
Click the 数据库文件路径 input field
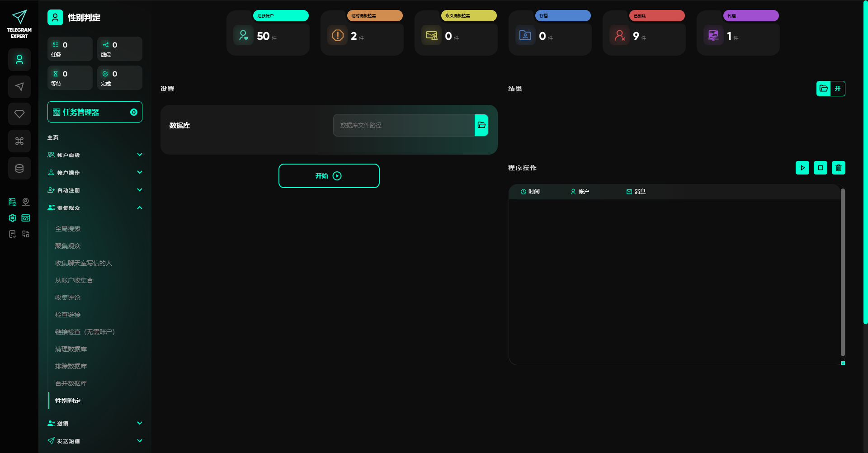[x=403, y=125]
